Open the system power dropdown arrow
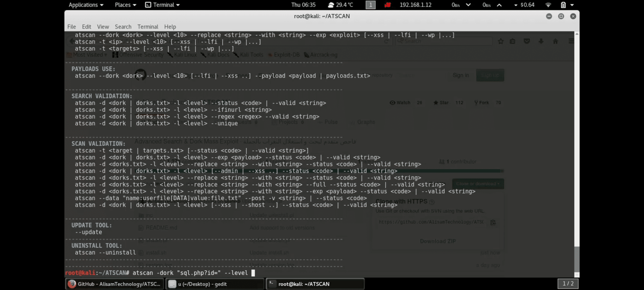Screen dimensions: 644x290 [x=572, y=5]
